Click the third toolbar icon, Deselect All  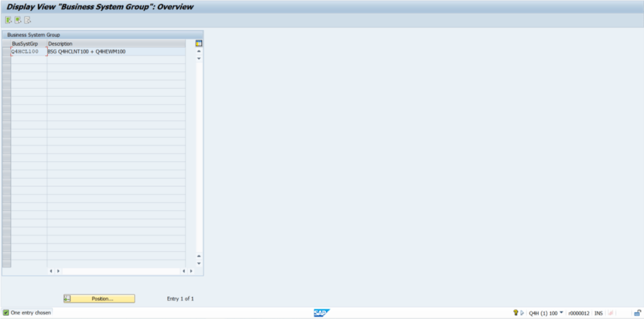pyautogui.click(x=28, y=20)
